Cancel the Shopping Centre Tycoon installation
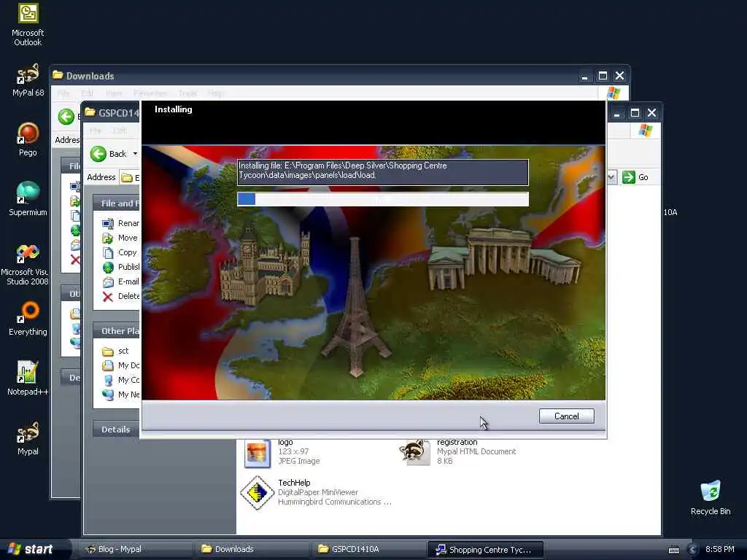The height and width of the screenshot is (560, 747). tap(566, 416)
